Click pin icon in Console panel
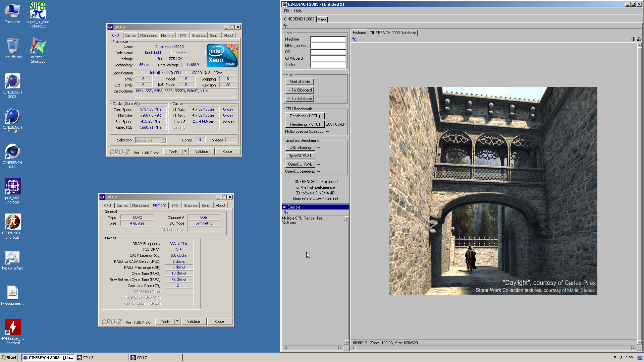The image size is (644, 362). [x=286, y=213]
